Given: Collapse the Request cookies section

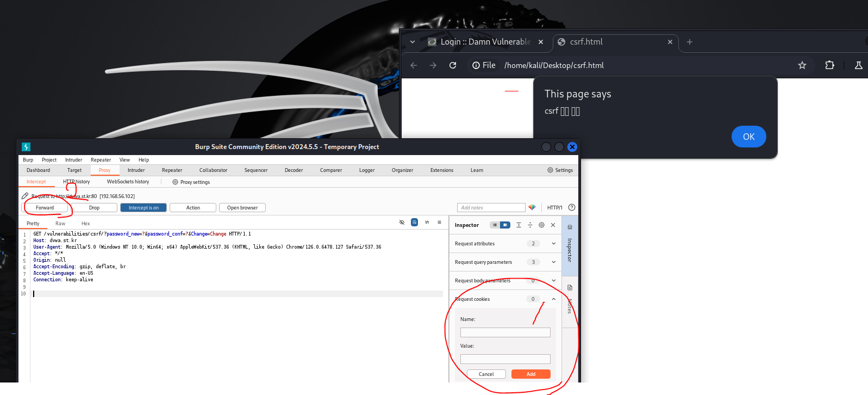Looking at the screenshot, I should point(554,299).
